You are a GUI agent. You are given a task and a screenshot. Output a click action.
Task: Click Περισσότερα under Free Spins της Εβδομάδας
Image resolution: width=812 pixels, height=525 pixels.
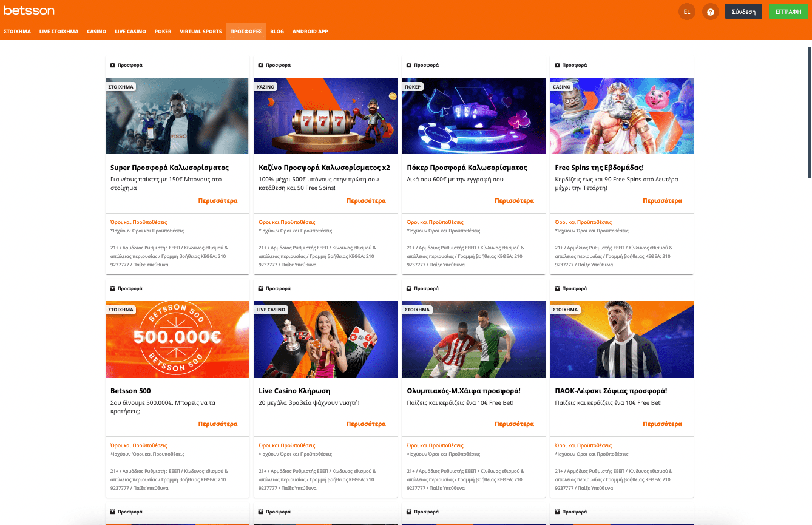662,200
